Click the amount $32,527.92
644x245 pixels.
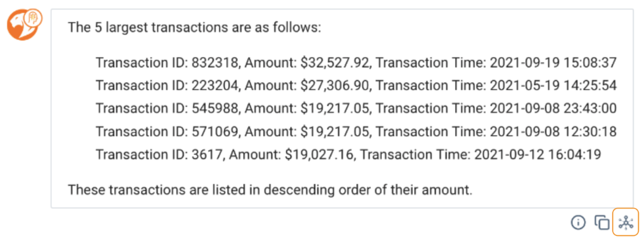click(x=334, y=63)
